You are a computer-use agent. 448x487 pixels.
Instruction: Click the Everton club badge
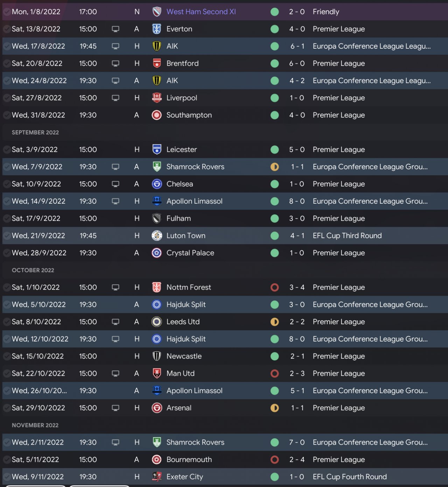click(156, 29)
